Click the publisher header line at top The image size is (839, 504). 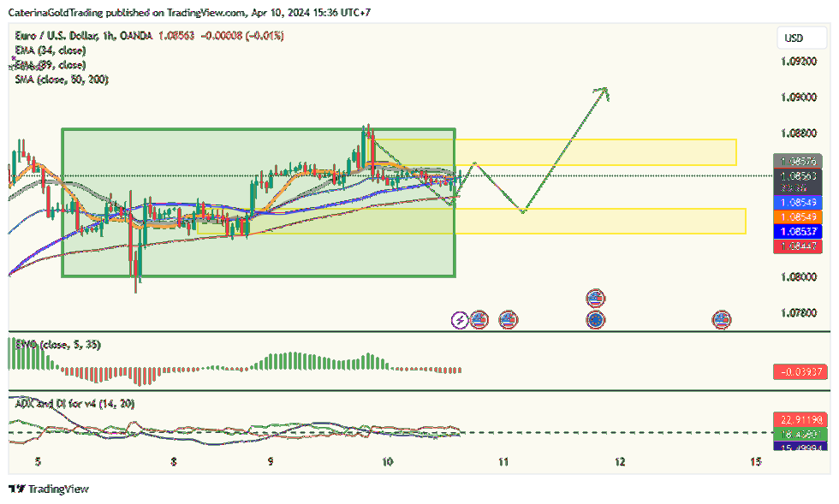[x=189, y=12]
